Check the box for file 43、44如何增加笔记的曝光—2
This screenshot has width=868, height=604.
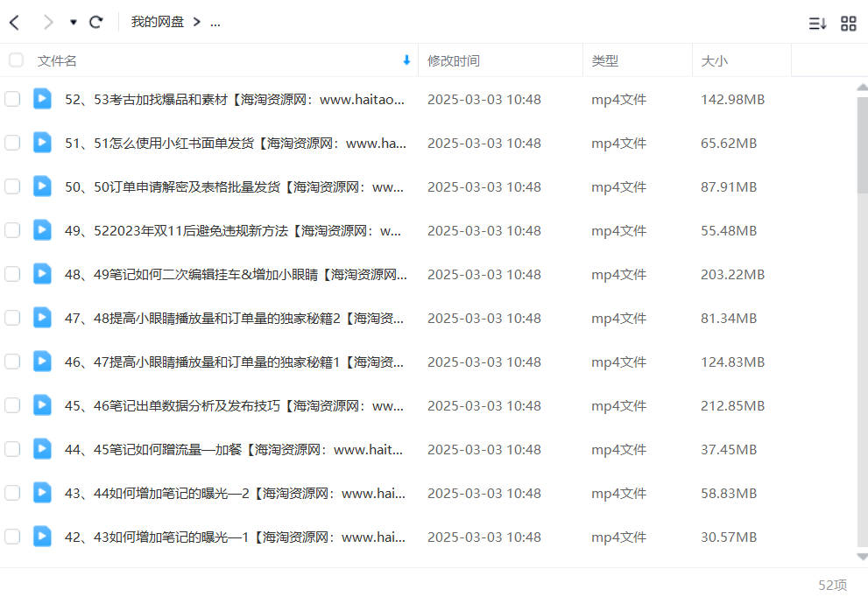[12, 493]
